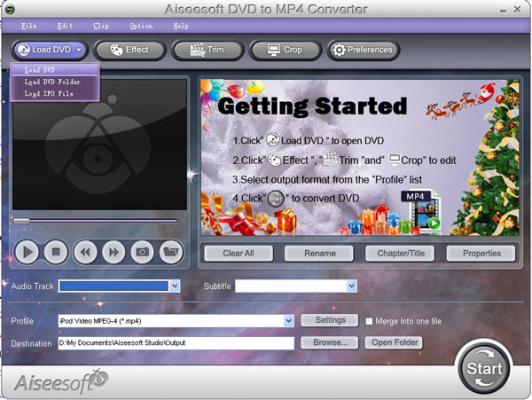Open the Trim tool

pos(207,50)
